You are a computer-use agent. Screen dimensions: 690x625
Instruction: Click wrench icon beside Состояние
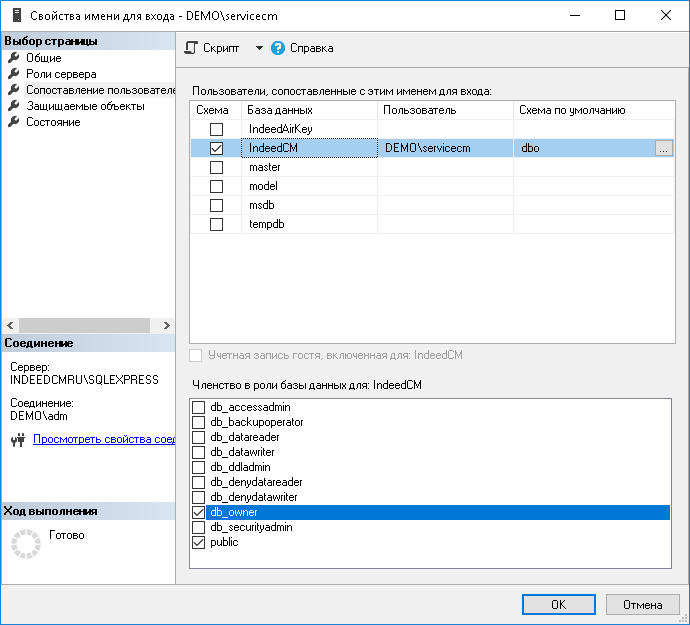click(x=14, y=122)
